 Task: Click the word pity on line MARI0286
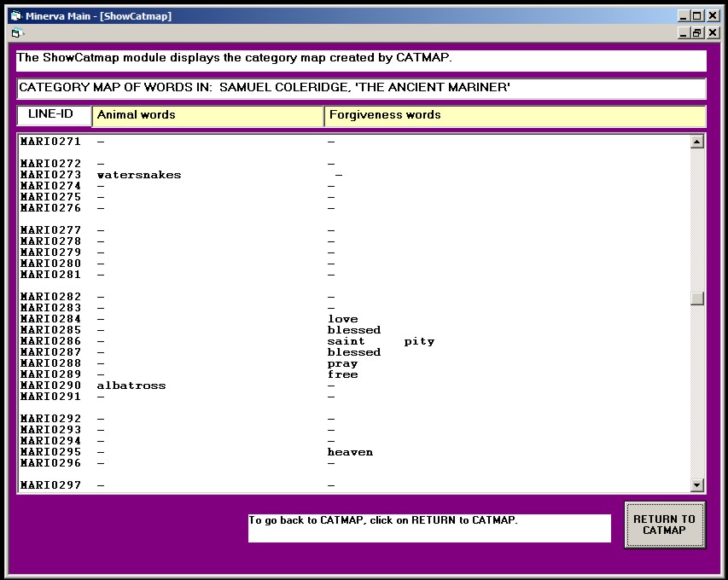pos(419,341)
